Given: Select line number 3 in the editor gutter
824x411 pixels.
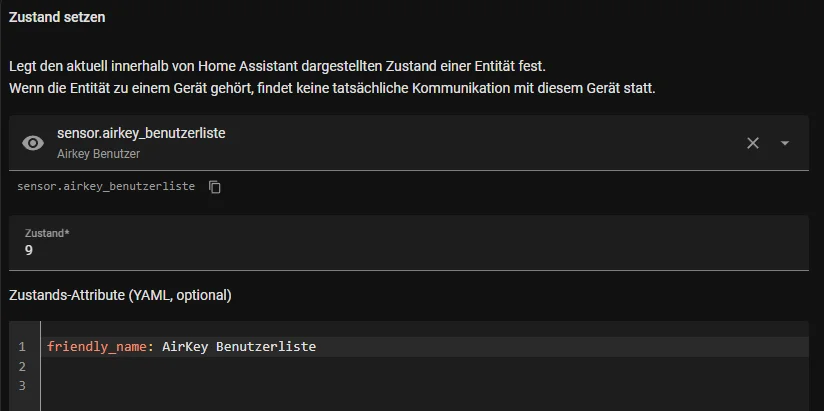Looking at the screenshot, I should tap(22, 386).
